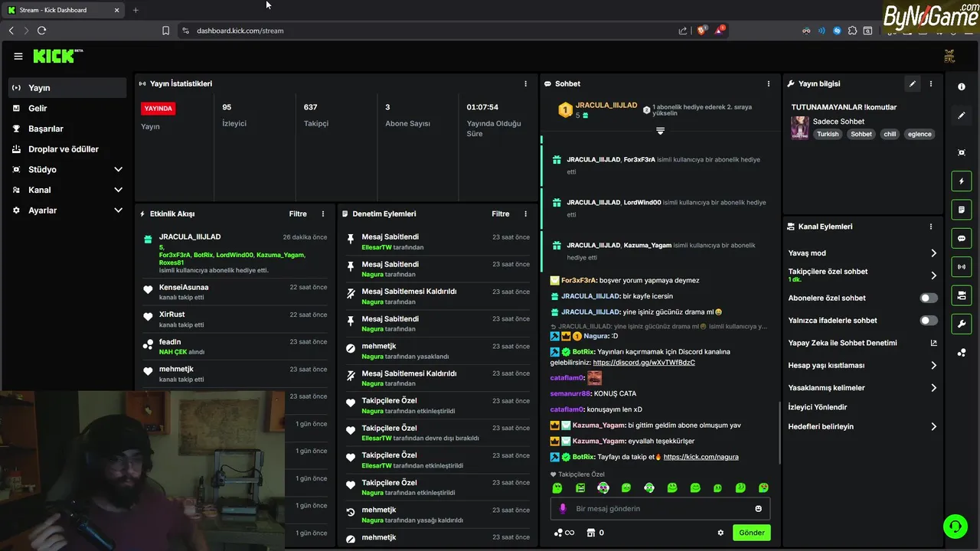Go to Yayın in sidebar
The width and height of the screenshot is (980, 551).
[x=67, y=88]
